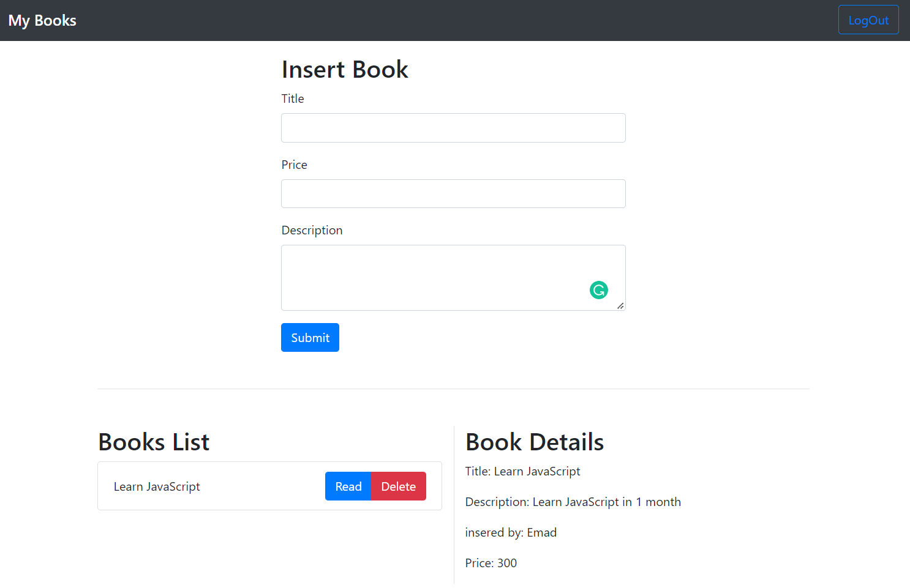Select Learn JavaScript in the Books List
Image resolution: width=910 pixels, height=588 pixels.
click(x=157, y=486)
